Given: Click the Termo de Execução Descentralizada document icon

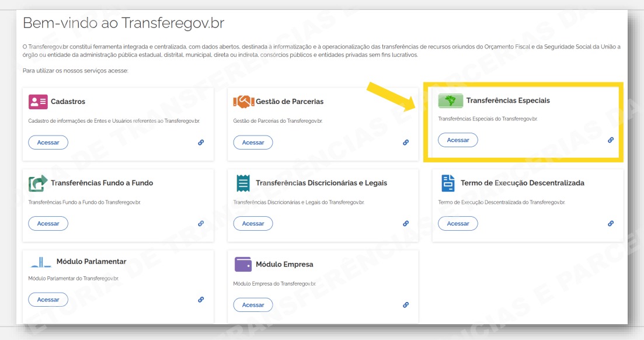Looking at the screenshot, I should point(448,183).
